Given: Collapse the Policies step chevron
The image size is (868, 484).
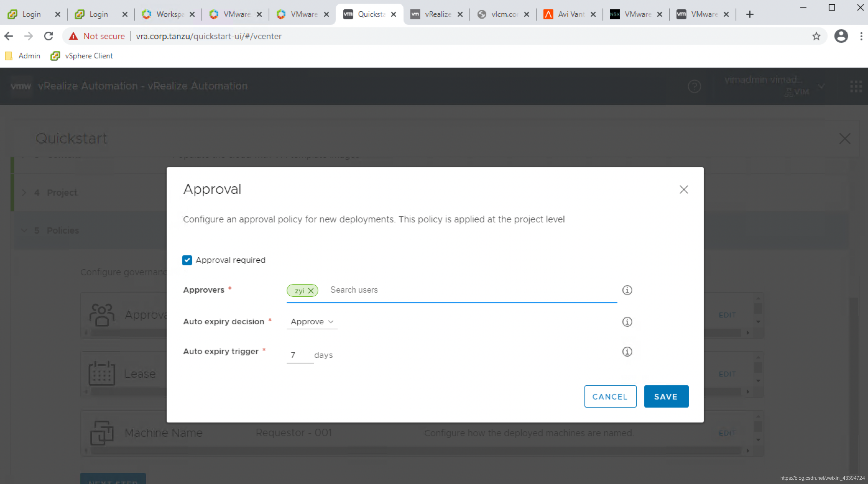Looking at the screenshot, I should click(24, 231).
